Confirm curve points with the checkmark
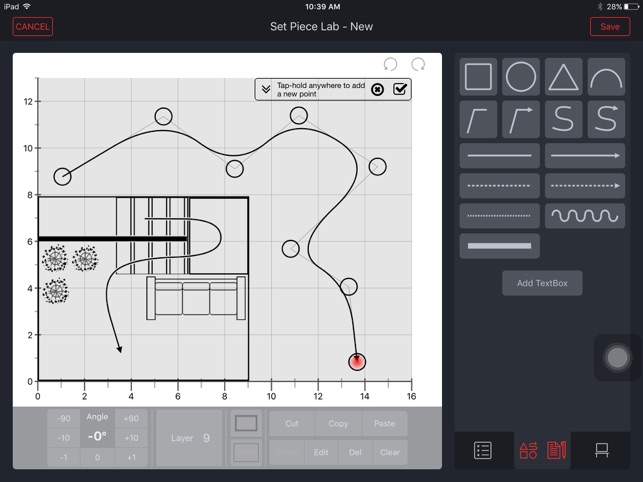The image size is (643, 482). [400, 89]
